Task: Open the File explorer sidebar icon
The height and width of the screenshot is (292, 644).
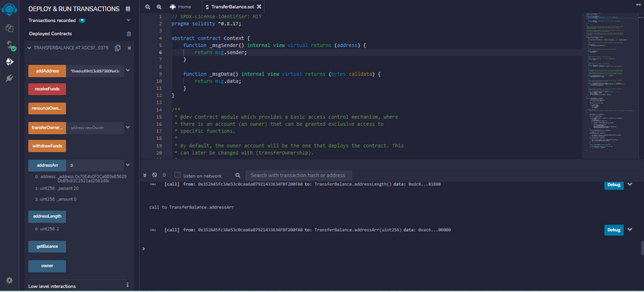Action: (10, 29)
